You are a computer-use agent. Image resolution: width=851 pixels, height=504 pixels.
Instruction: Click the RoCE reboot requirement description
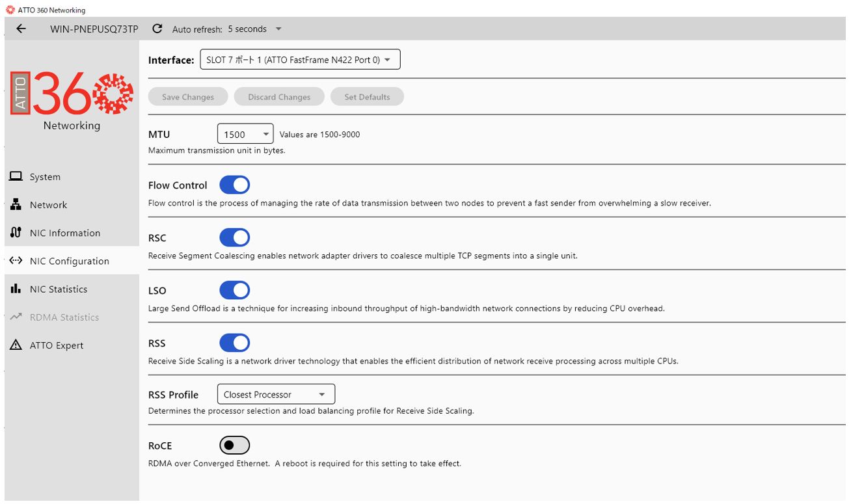pyautogui.click(x=304, y=464)
